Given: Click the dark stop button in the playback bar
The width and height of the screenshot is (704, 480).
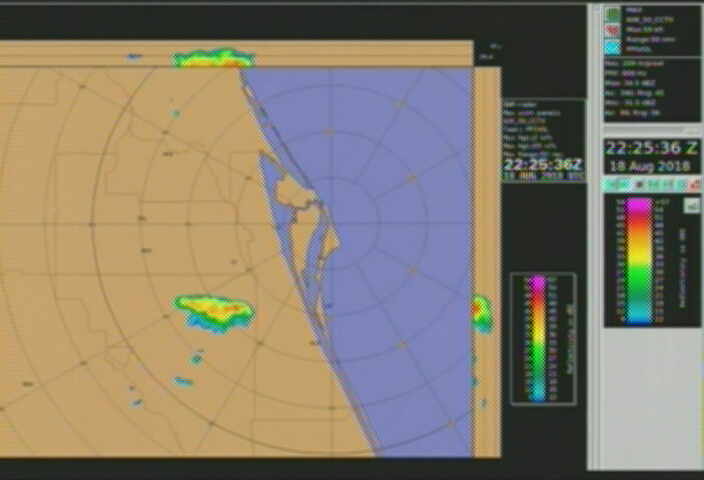Looking at the screenshot, I should click(x=641, y=185).
